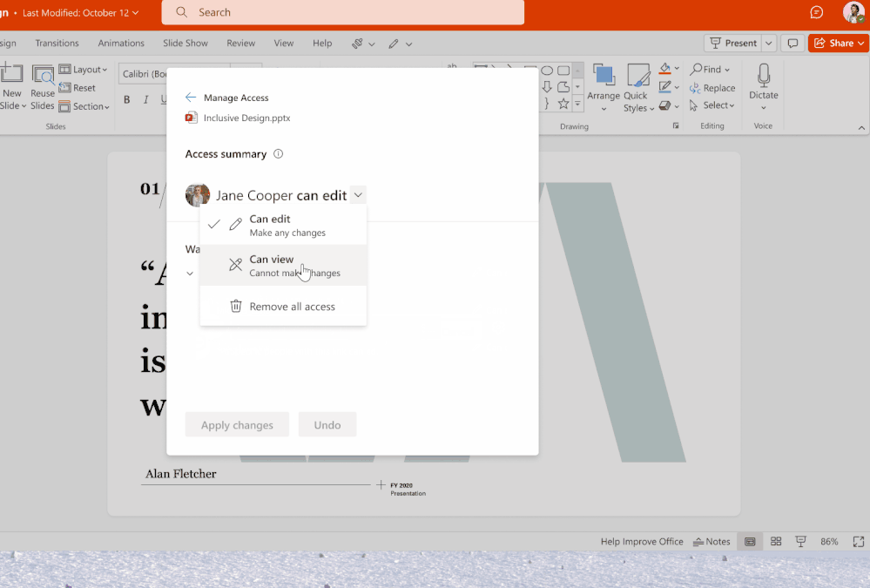The width and height of the screenshot is (870, 588).
Task: Expand the Jane Cooper permission dropdown arrow
Action: coord(358,195)
